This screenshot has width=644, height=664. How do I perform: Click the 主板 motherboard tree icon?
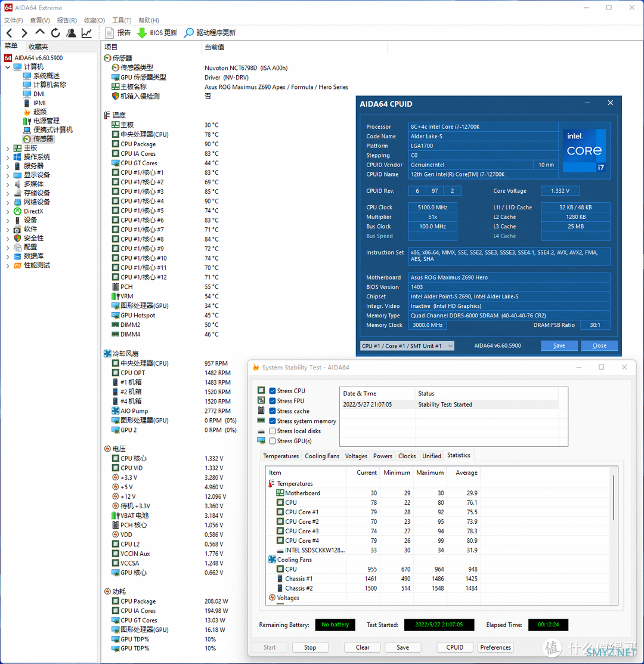[x=17, y=148]
